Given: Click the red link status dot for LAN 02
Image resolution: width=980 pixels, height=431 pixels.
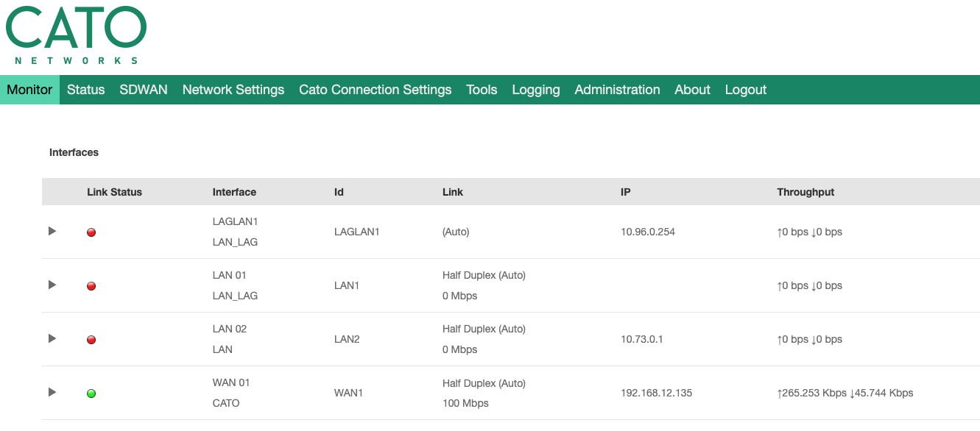Looking at the screenshot, I should [91, 340].
